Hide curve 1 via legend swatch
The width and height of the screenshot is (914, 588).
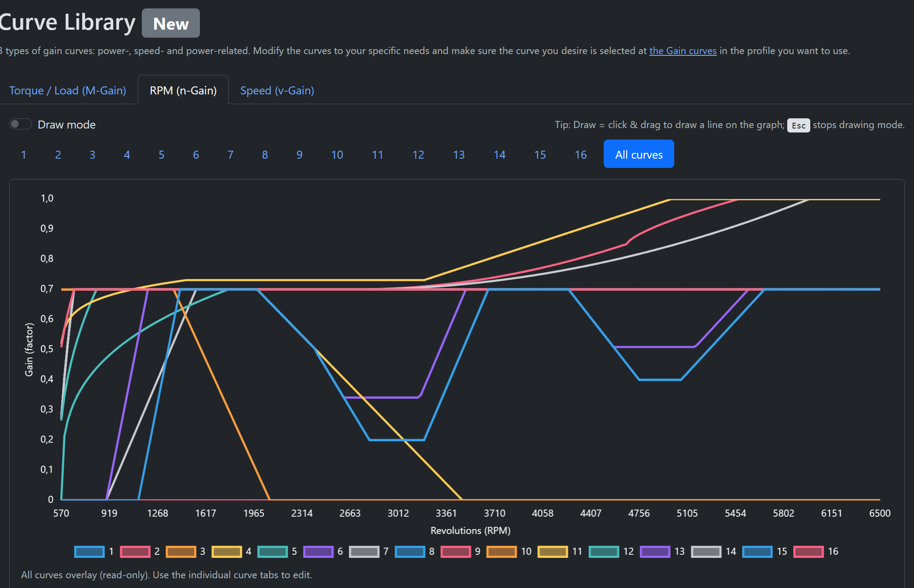click(x=90, y=552)
